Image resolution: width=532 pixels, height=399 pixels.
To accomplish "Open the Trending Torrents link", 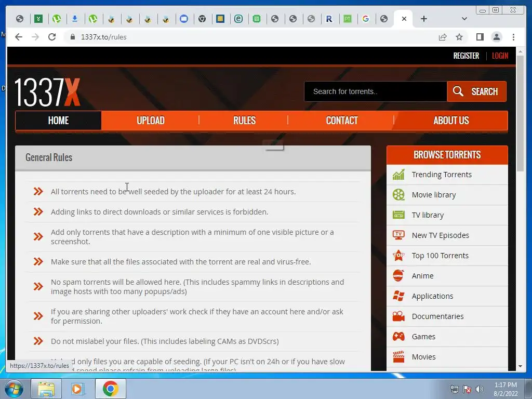I will point(442,175).
